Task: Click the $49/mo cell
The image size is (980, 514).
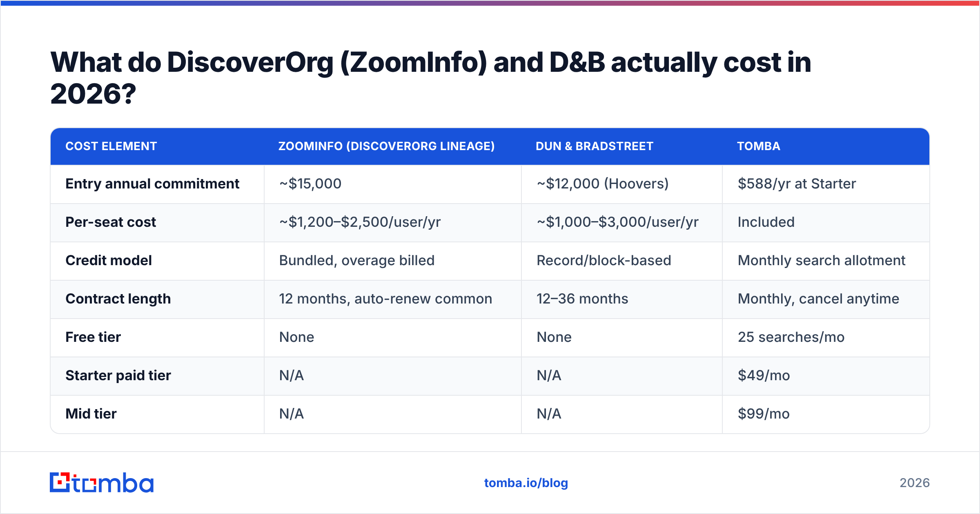Action: coord(764,376)
